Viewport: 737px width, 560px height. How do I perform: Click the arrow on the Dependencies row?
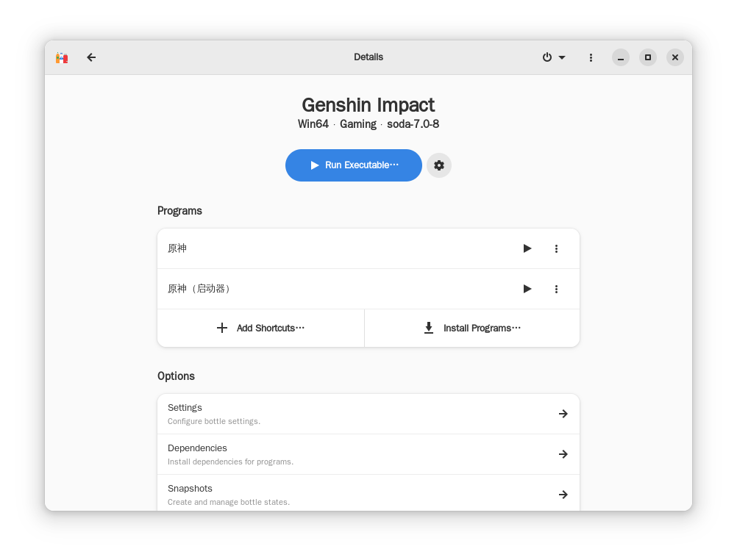[x=563, y=454]
